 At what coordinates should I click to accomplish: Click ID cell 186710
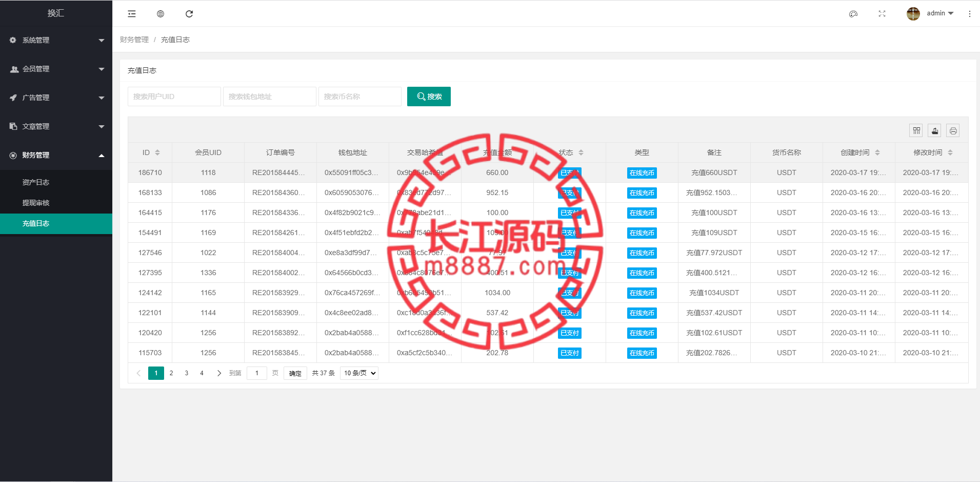click(150, 172)
